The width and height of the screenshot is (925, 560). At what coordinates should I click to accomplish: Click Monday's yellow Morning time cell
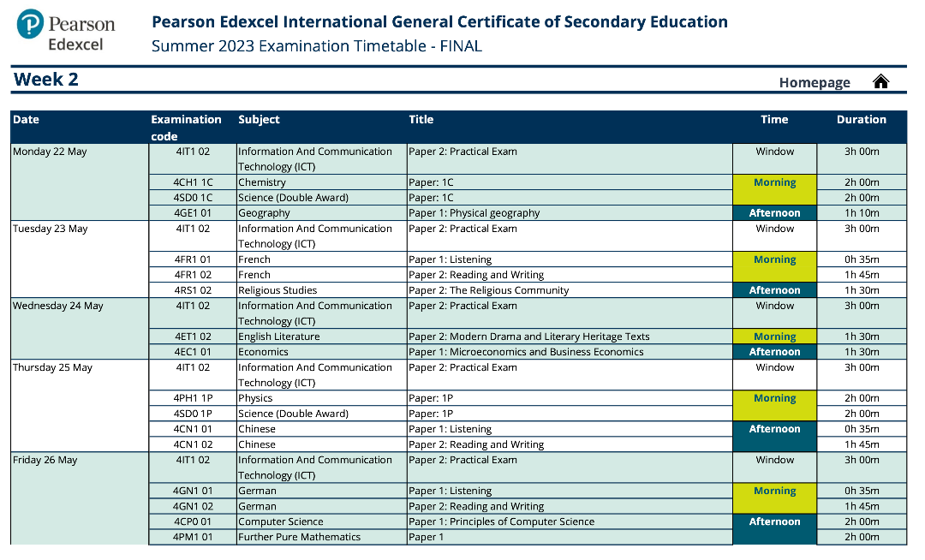coord(774,190)
